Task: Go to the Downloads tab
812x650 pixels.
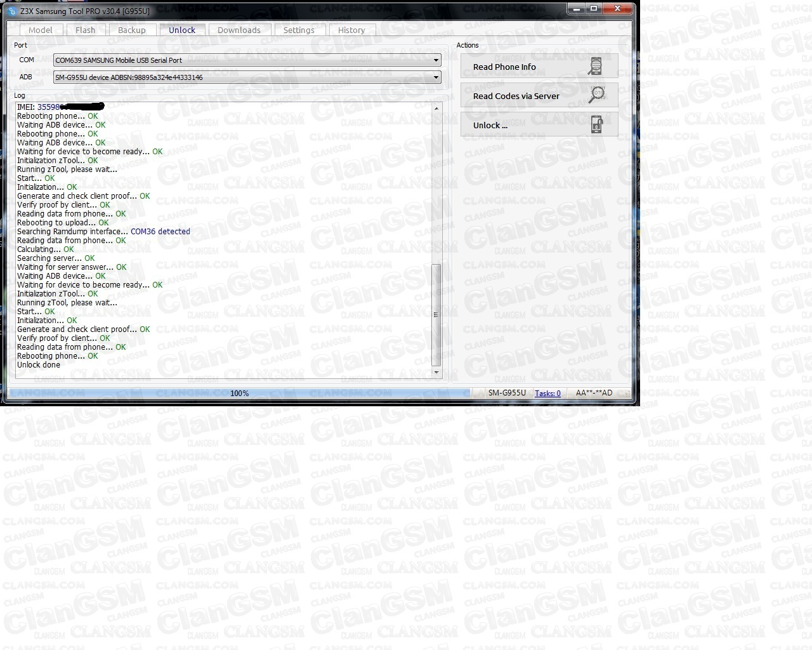Action: pyautogui.click(x=239, y=30)
